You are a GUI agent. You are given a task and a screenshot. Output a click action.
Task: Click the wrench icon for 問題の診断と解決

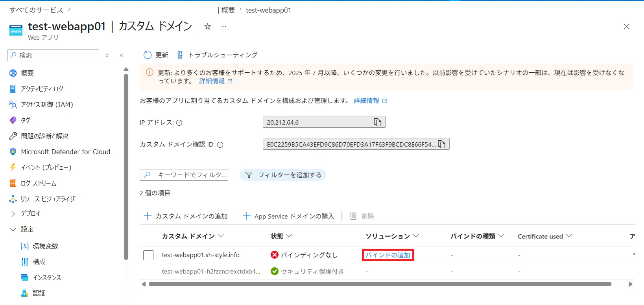(x=13, y=136)
